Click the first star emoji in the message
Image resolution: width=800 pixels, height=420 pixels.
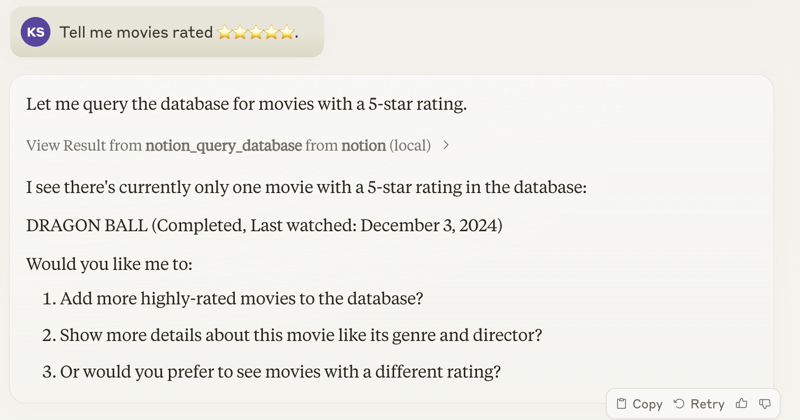tap(225, 33)
